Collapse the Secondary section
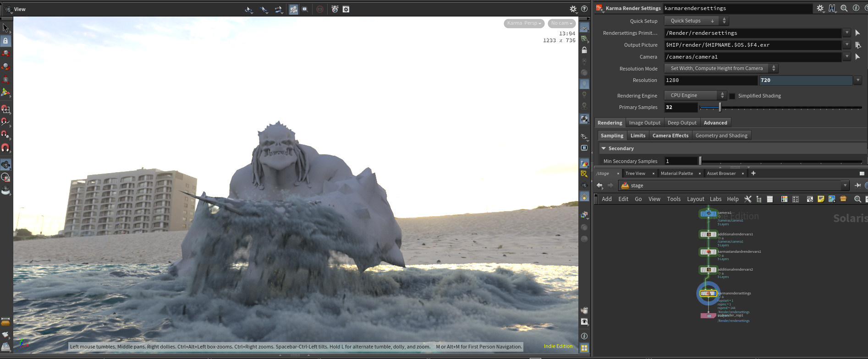The image size is (868, 359). point(604,148)
